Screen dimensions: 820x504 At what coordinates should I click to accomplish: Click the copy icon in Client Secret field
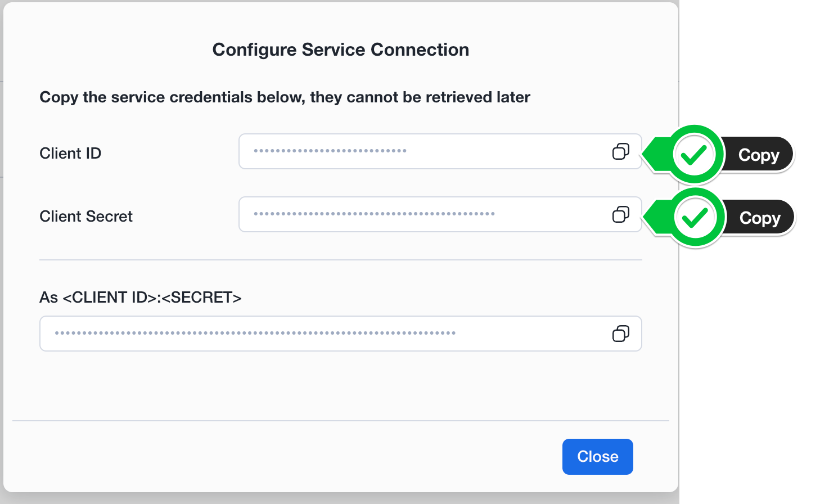tap(621, 214)
